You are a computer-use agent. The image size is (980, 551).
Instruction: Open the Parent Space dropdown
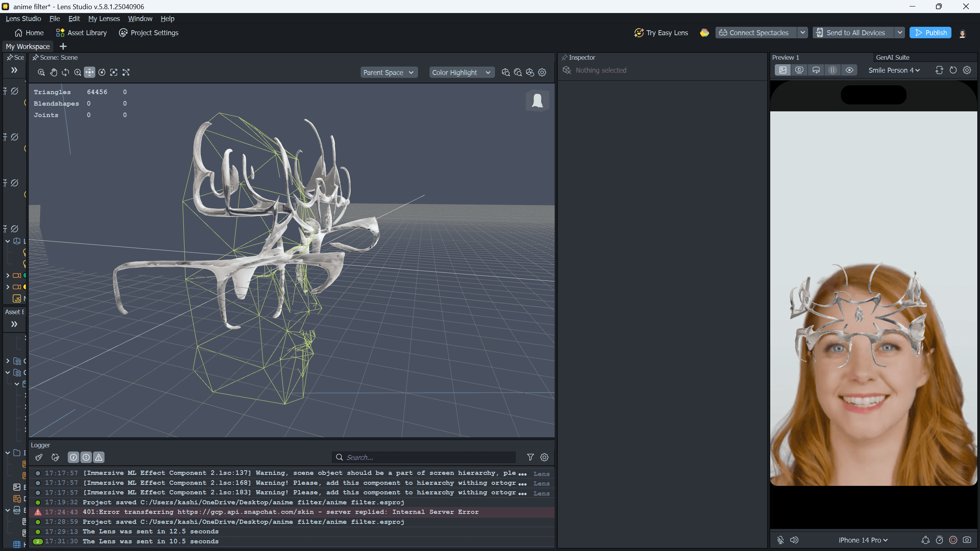pyautogui.click(x=389, y=72)
